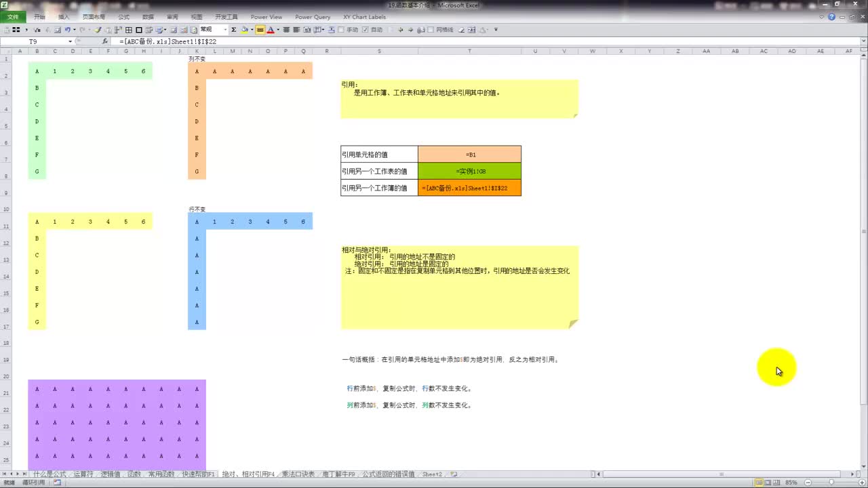
Task: Click row header 9
Action: coord(5,188)
